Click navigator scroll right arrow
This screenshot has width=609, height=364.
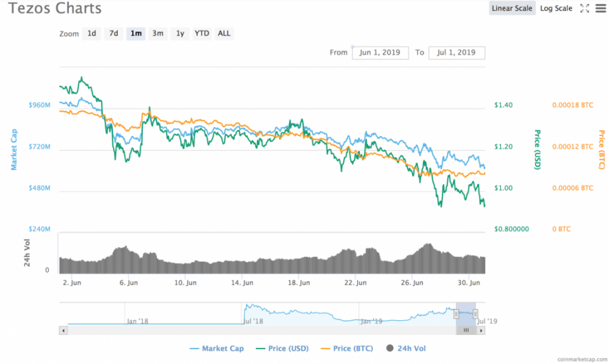click(x=481, y=331)
